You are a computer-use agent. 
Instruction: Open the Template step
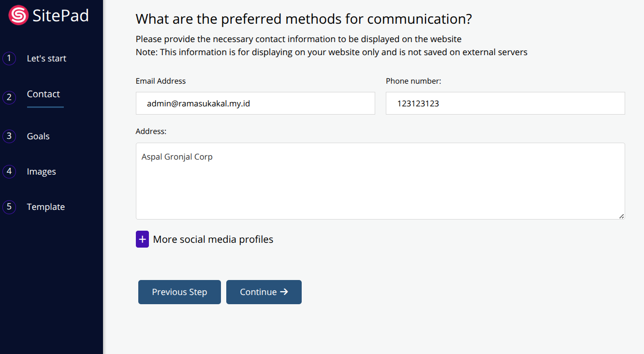[45, 207]
